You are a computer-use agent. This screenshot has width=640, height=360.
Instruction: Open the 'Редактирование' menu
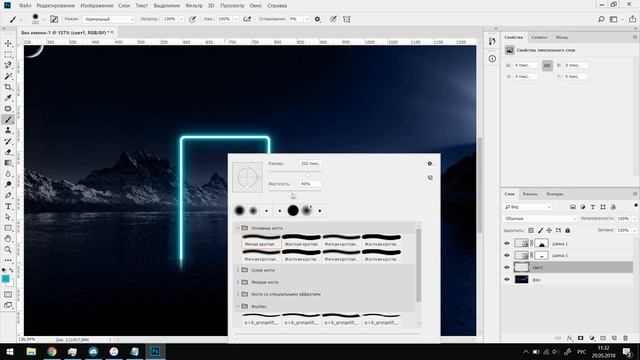pos(56,6)
